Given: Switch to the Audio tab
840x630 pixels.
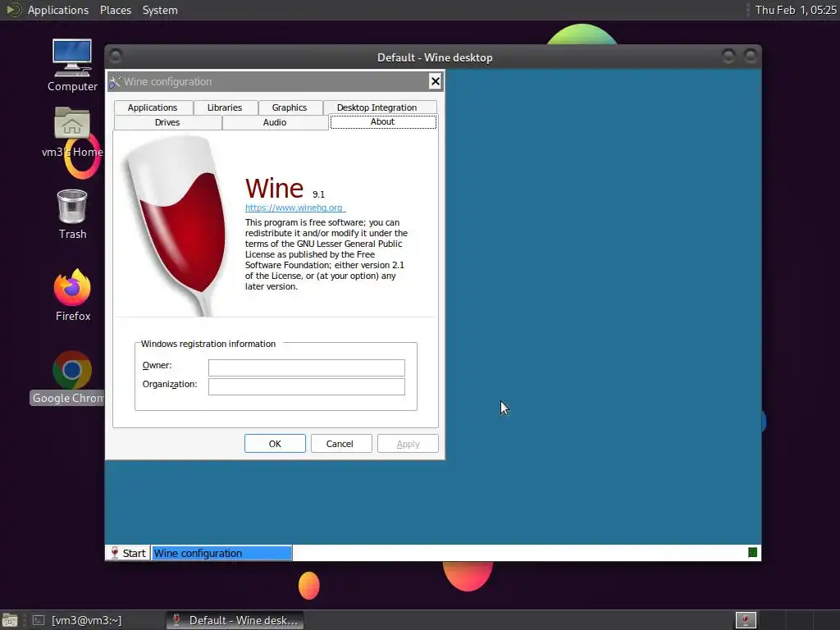Looking at the screenshot, I should coord(275,123).
